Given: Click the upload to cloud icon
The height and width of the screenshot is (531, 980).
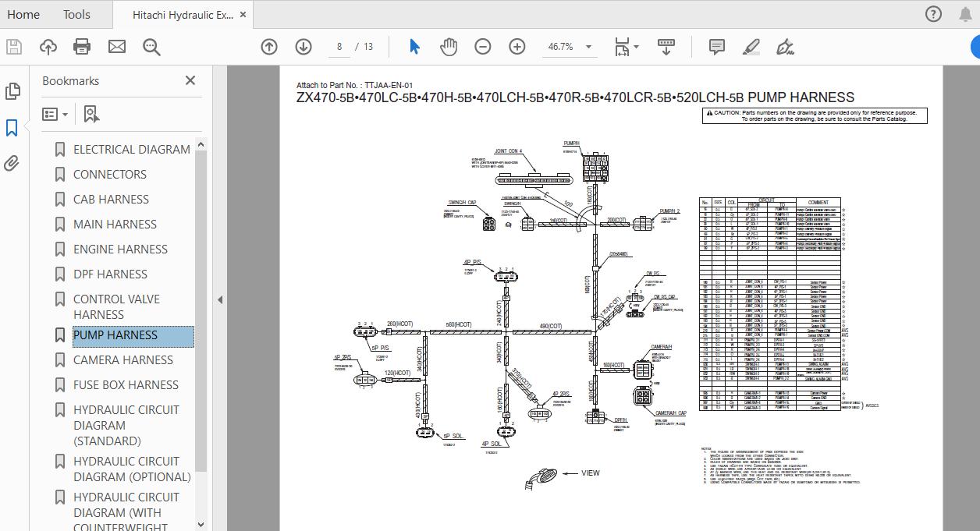Looking at the screenshot, I should [x=48, y=47].
